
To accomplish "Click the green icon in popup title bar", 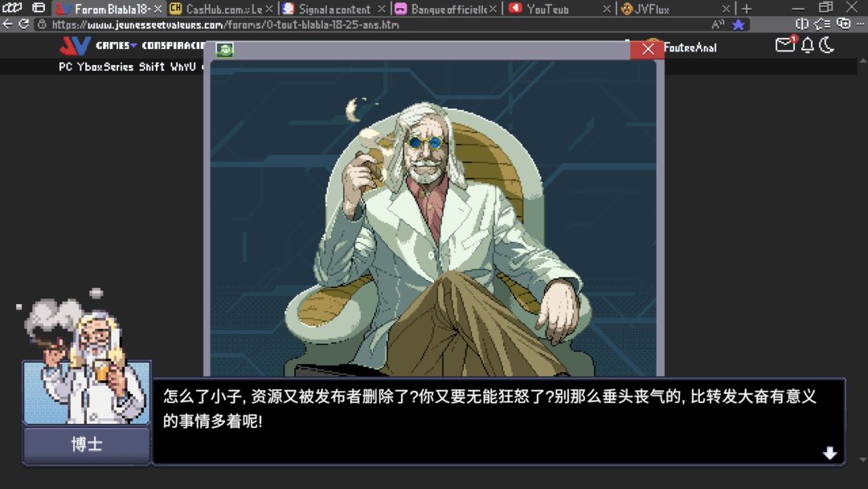I will point(224,50).
